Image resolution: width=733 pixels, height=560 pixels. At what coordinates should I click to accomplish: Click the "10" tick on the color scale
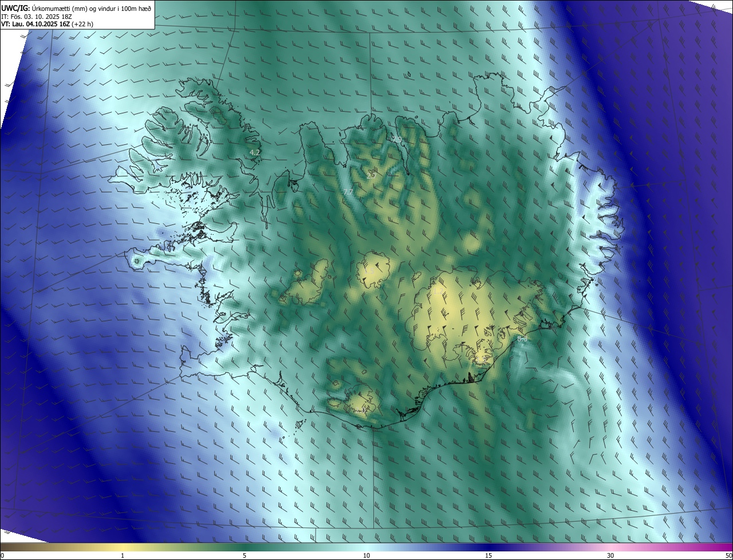click(366, 555)
